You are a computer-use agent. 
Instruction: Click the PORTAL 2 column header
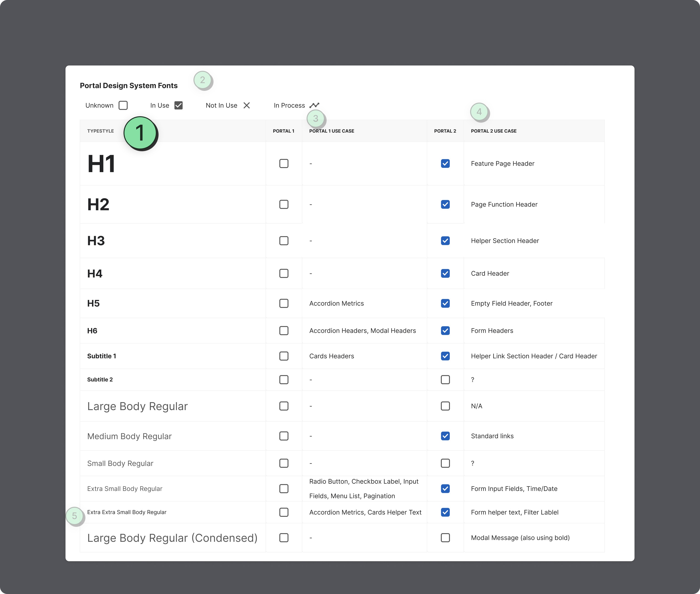click(x=445, y=131)
